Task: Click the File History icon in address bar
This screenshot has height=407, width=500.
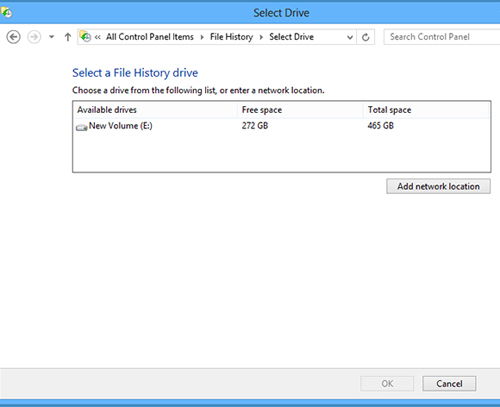Action: point(85,37)
